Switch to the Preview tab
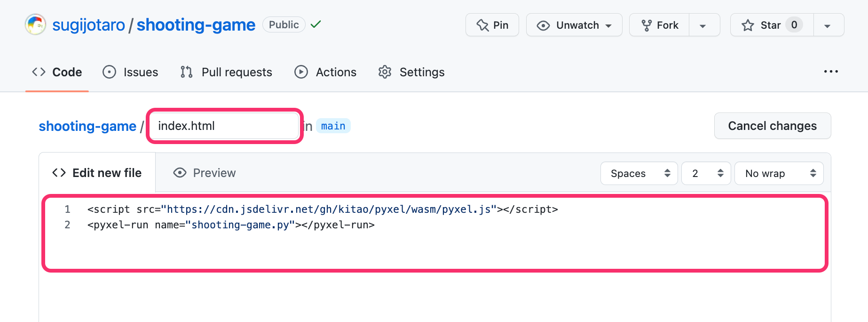868x322 pixels. coord(205,173)
